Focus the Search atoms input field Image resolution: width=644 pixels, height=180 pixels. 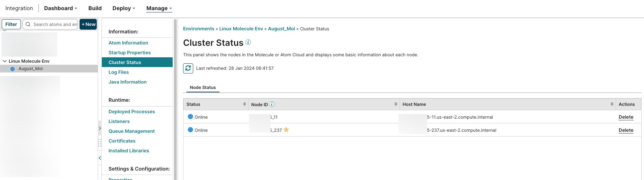(x=55, y=24)
